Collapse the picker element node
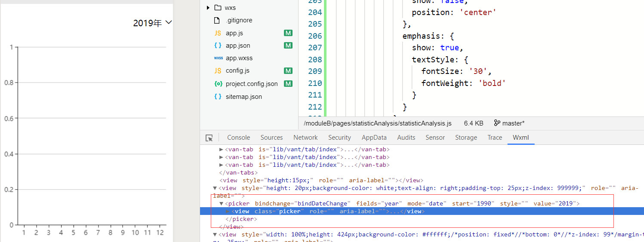Screen dimensions: 644x242 (x=222, y=203)
